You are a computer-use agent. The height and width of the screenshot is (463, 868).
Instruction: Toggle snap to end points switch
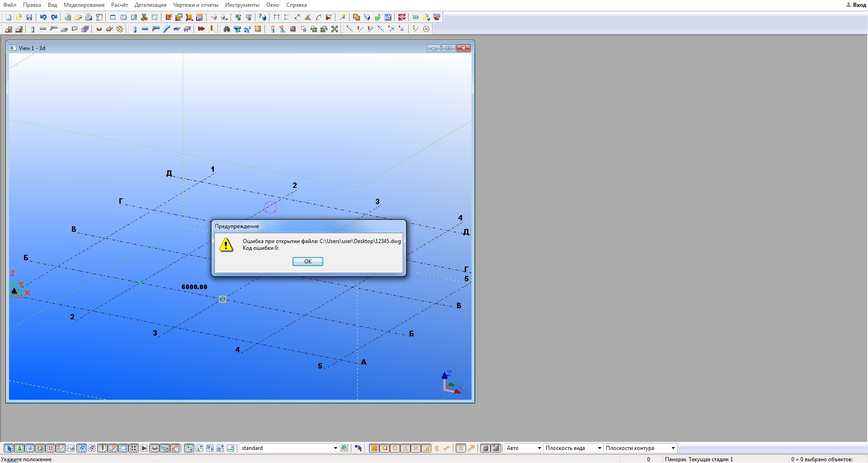point(385,449)
